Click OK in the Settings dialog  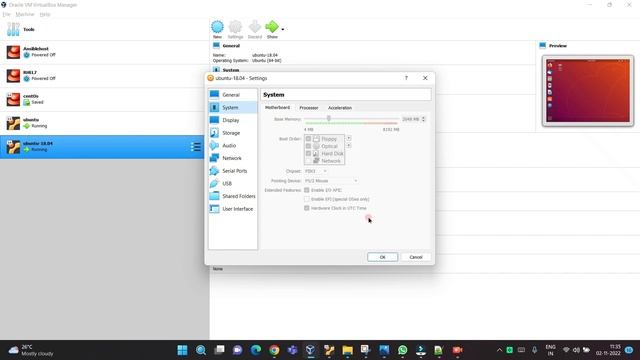pyautogui.click(x=382, y=257)
